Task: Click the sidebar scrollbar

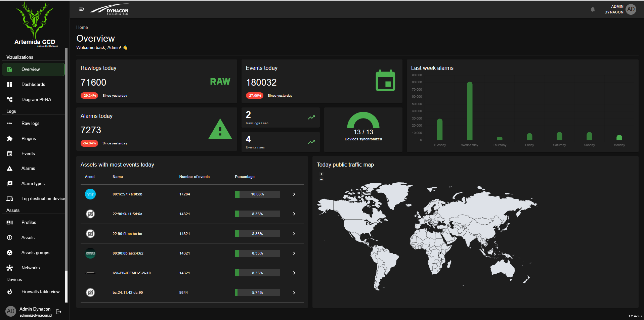Action: click(66, 175)
